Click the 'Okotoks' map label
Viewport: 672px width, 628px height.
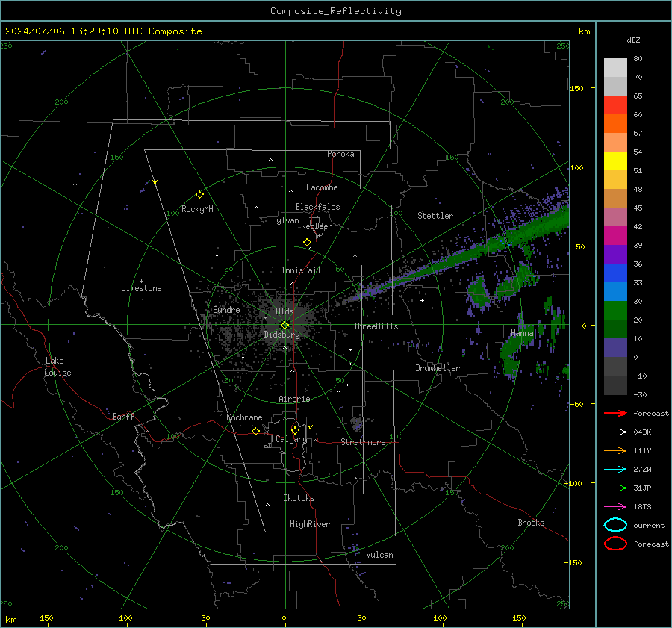299,498
